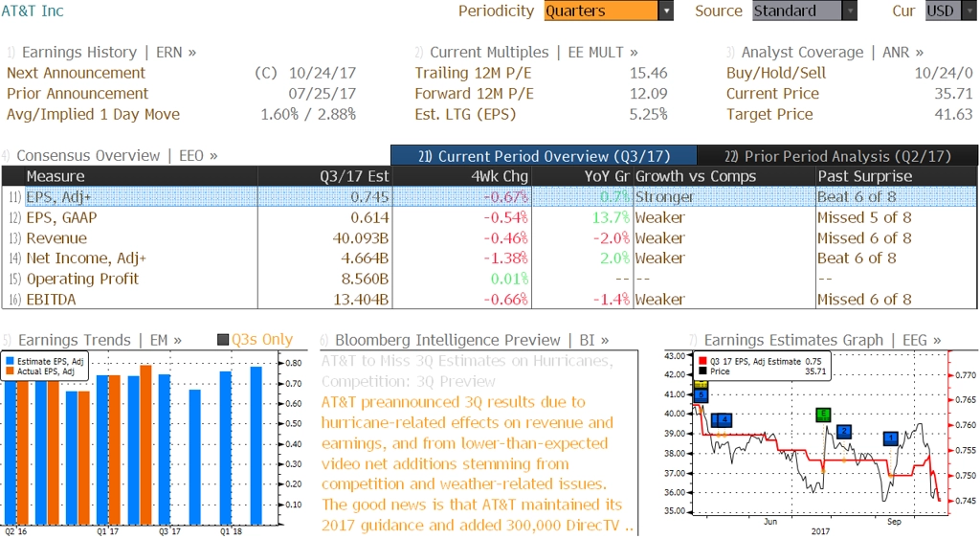The height and width of the screenshot is (539, 980).
Task: Click the Trailing 12M P/E value 15.46
Action: tap(648, 73)
